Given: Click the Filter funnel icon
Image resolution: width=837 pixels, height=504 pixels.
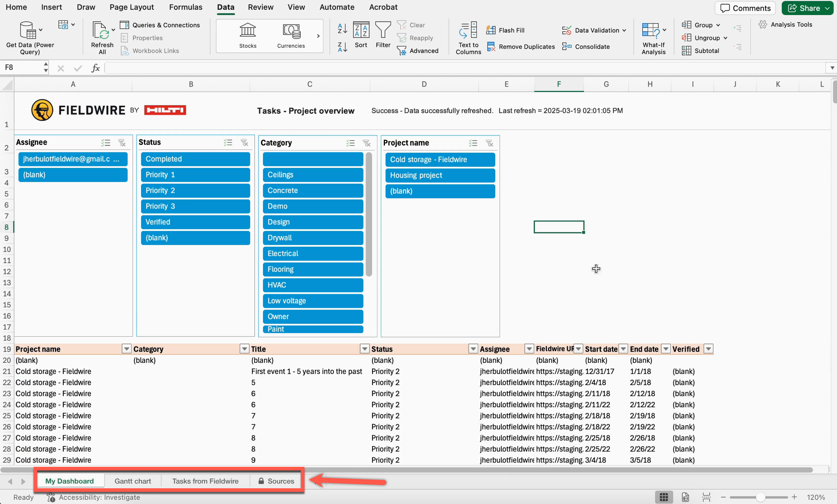Looking at the screenshot, I should (x=383, y=30).
